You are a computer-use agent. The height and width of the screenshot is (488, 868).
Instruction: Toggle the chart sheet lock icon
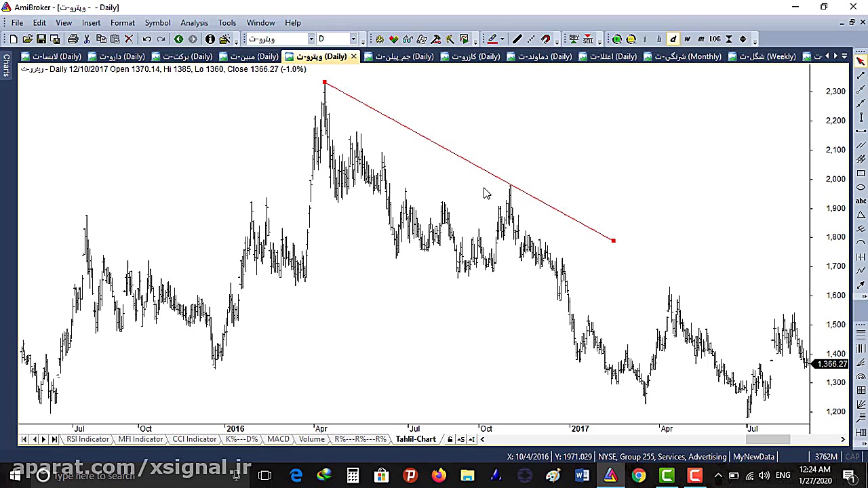tap(450, 439)
